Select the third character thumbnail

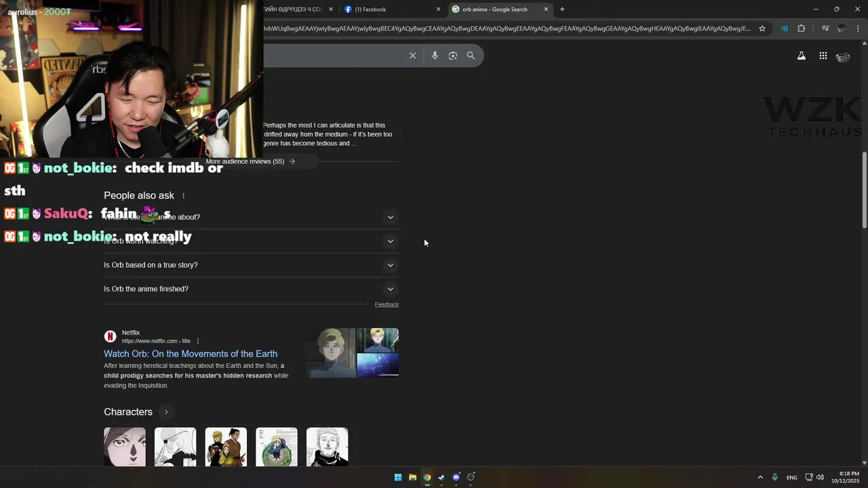pos(226,447)
